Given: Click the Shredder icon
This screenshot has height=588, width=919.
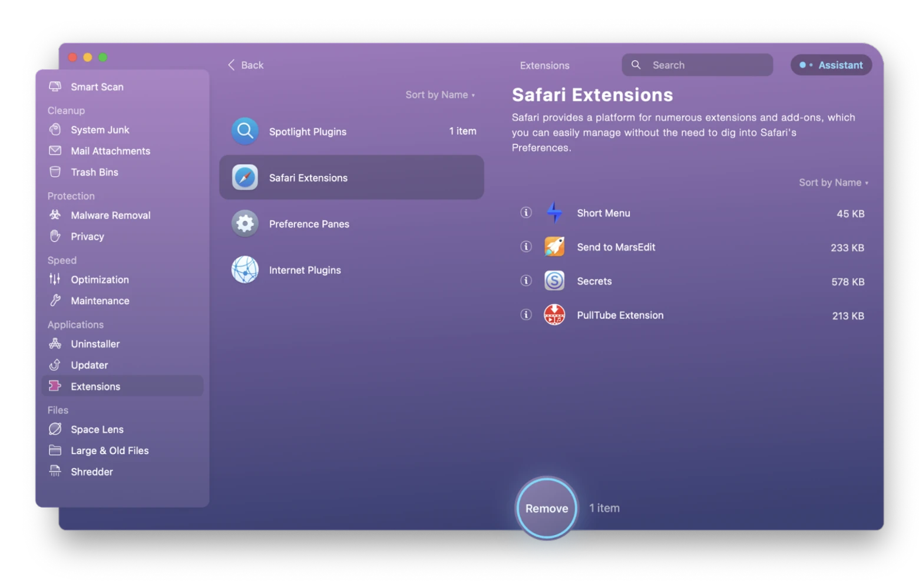Looking at the screenshot, I should pos(55,471).
